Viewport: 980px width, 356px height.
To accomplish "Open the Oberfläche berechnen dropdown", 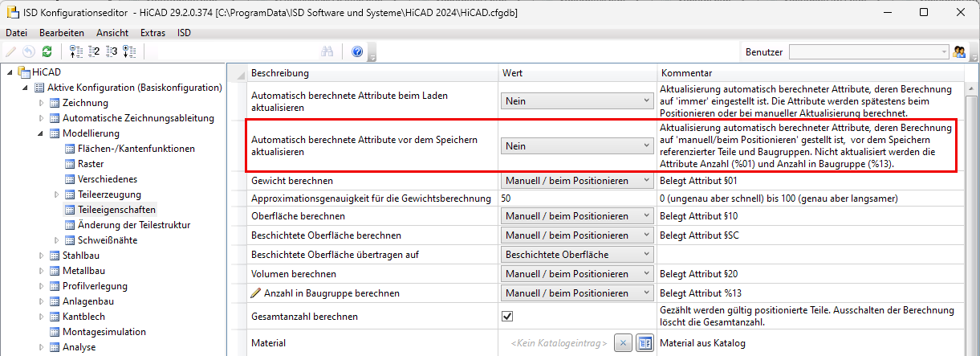I will click(577, 216).
